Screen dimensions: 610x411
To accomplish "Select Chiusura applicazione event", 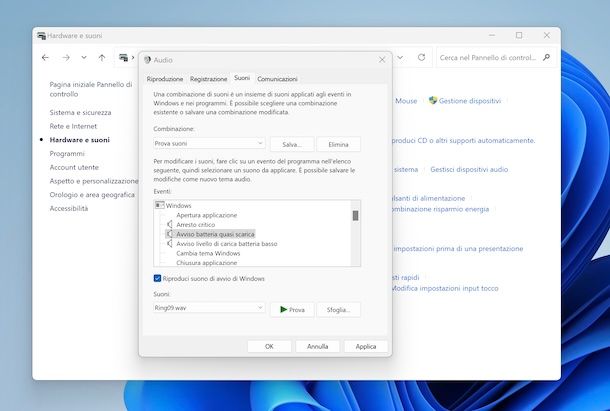I will (x=207, y=263).
